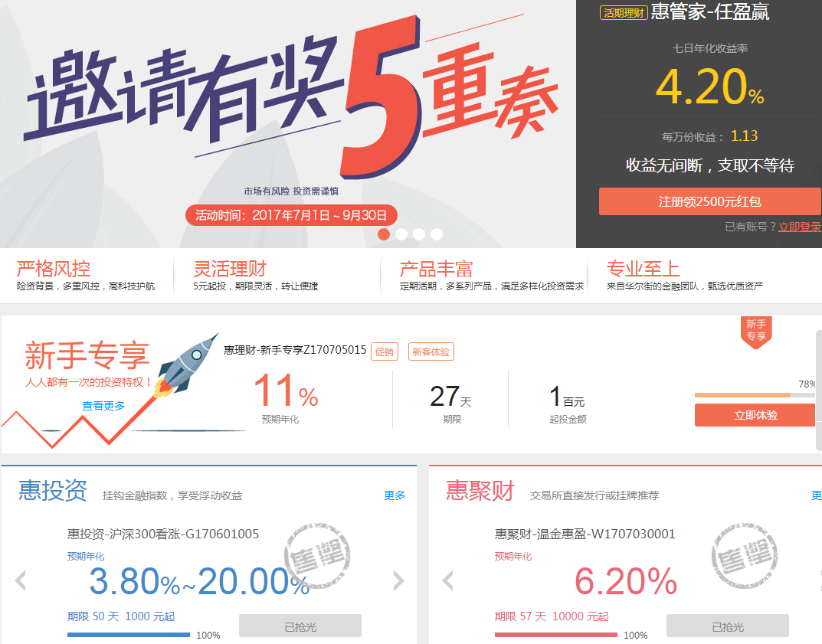The width and height of the screenshot is (822, 644).
Task: Click the 立即体验 button
Action: (755, 415)
